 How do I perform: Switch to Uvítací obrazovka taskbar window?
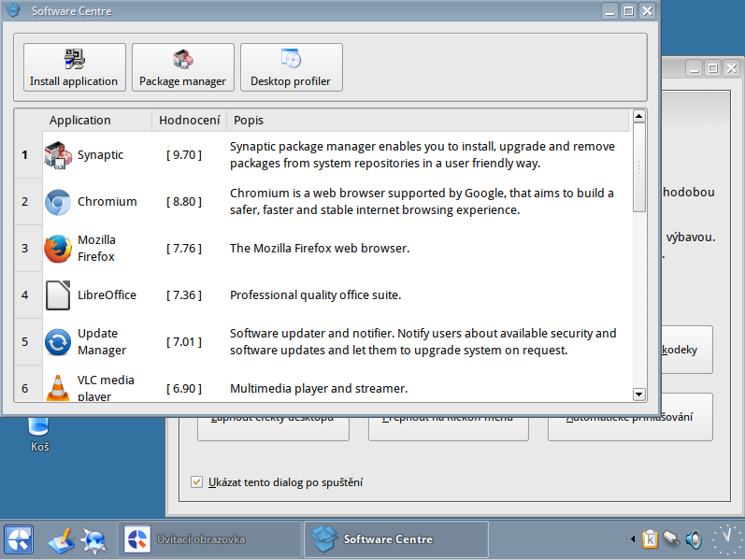(x=209, y=539)
